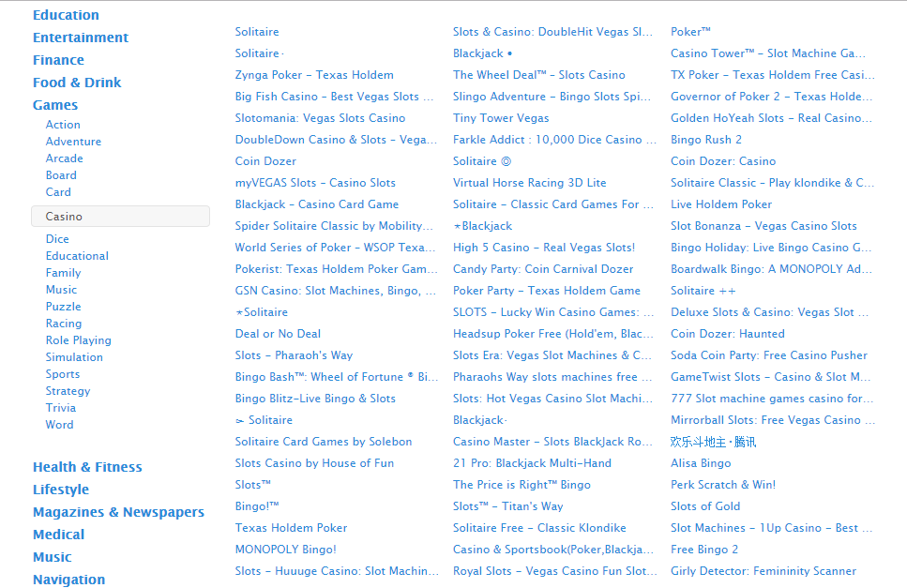Select the Games category heading

click(55, 105)
